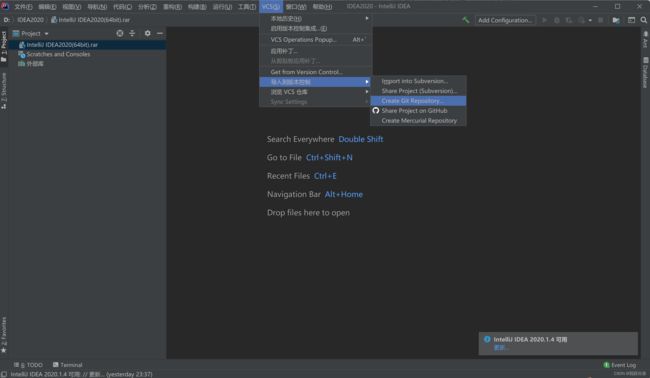Click the Search Everywhere magnifier icon
Image resolution: width=650 pixels, height=378 pixels.
644,20
